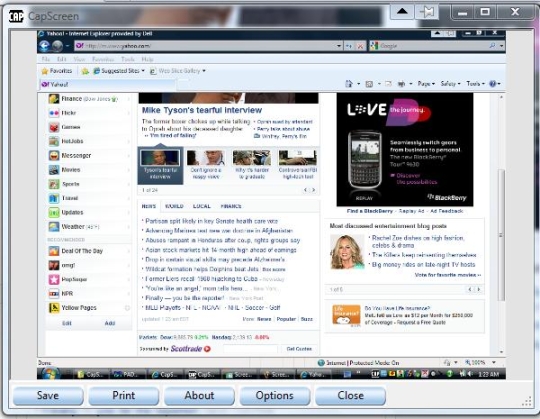The height and width of the screenshot is (419, 540).
Task: Click the CapScreen roll-up arrow button
Action: [x=402, y=12]
